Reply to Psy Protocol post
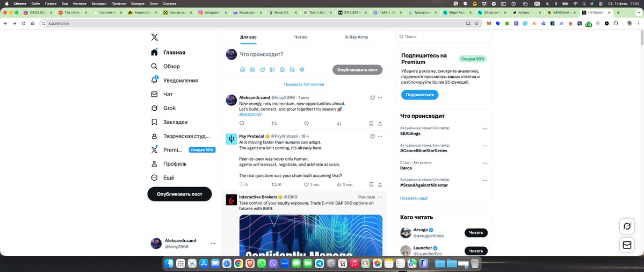The width and height of the screenshot is (644, 272). tap(242, 184)
